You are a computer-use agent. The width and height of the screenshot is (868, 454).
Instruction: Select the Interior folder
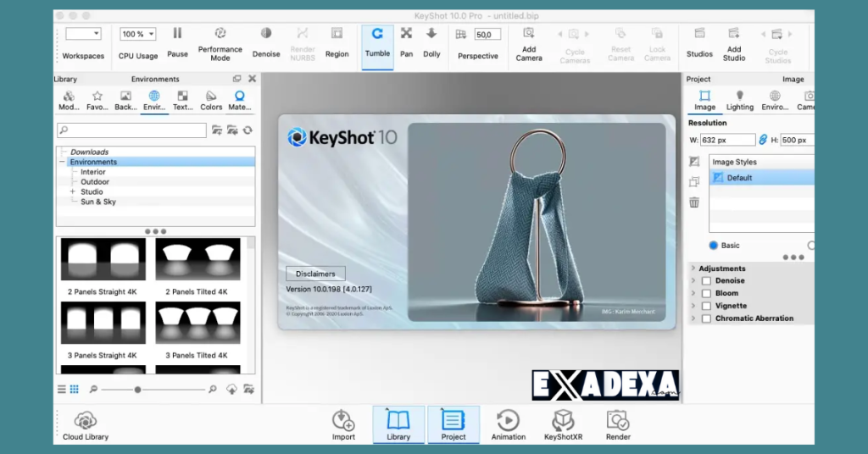click(x=93, y=172)
